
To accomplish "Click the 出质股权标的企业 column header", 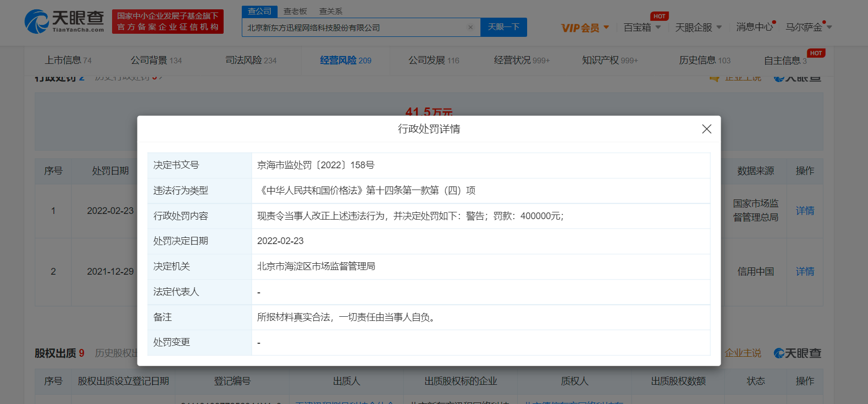I will point(461,381).
